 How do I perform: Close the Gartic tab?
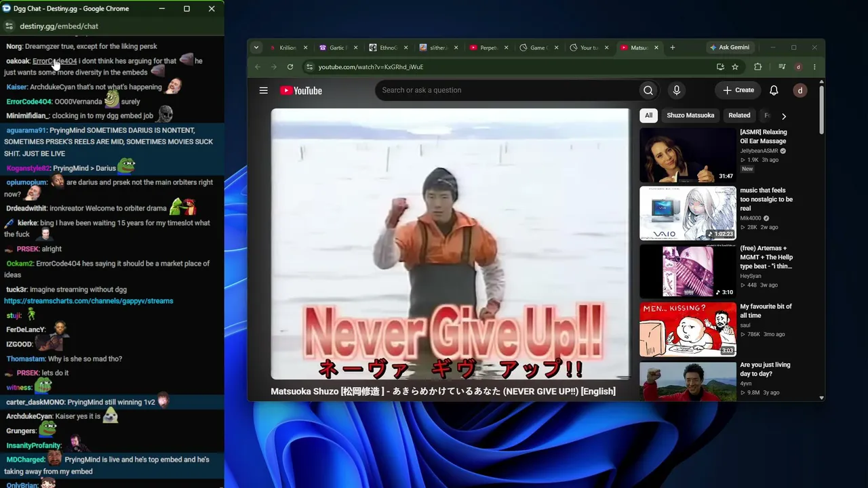click(x=355, y=47)
